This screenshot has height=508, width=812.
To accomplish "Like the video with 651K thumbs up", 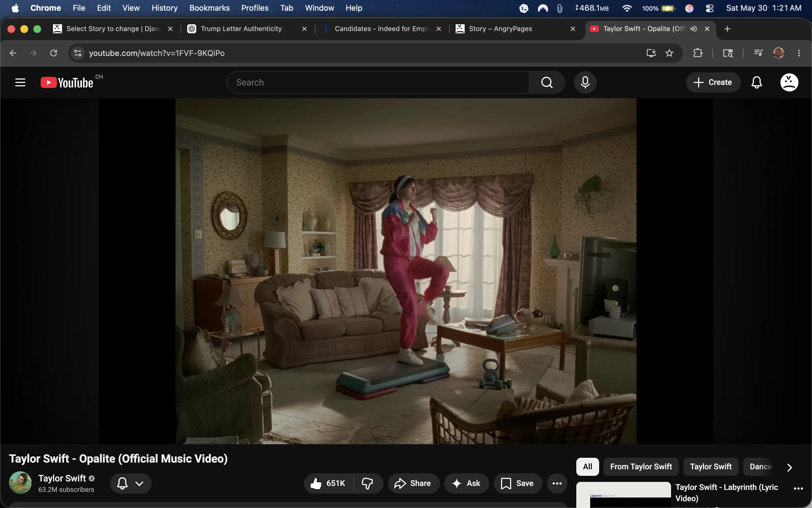I will (x=328, y=483).
